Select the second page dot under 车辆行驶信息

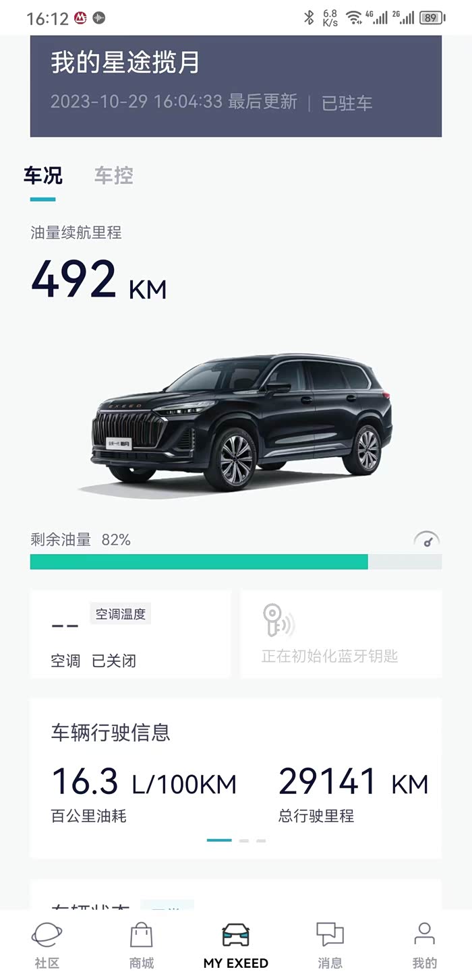tap(244, 840)
